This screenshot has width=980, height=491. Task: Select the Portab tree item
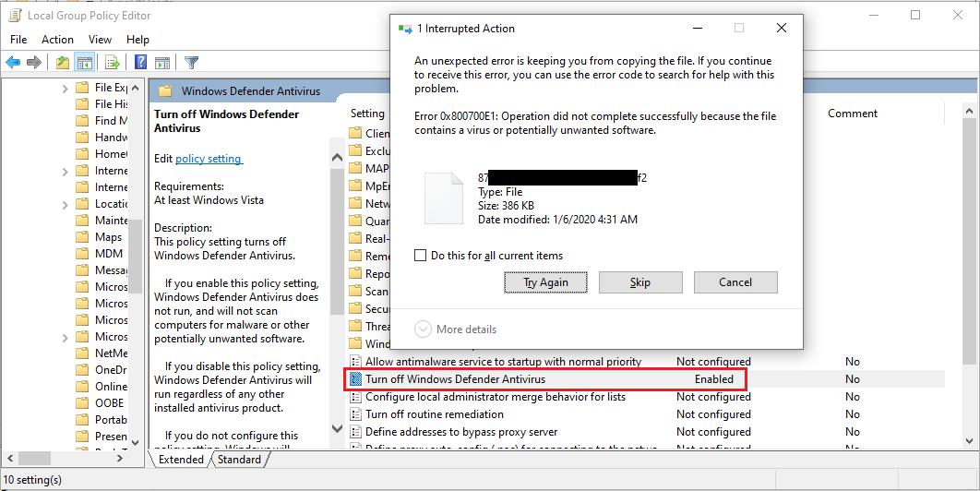point(111,420)
